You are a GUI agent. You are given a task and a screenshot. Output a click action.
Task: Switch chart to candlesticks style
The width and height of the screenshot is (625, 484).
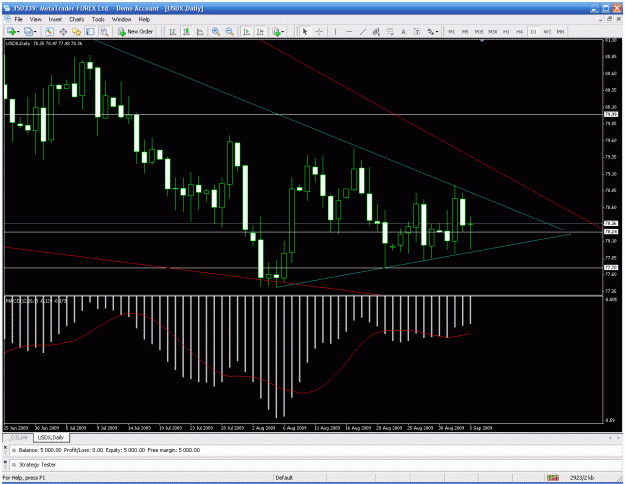tap(186, 31)
